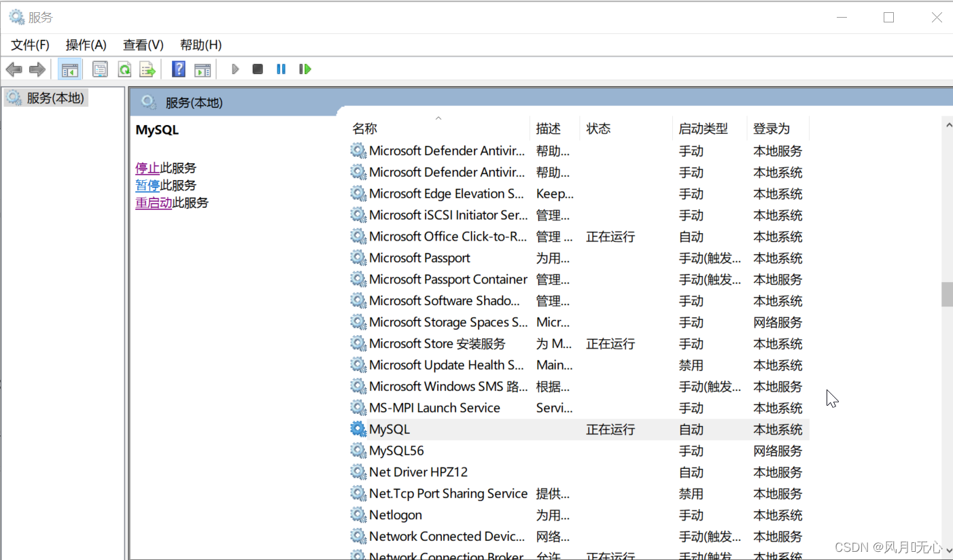The height and width of the screenshot is (560, 953).
Task: Select the Microsoft Edge Elevation S... row
Action: pos(578,194)
